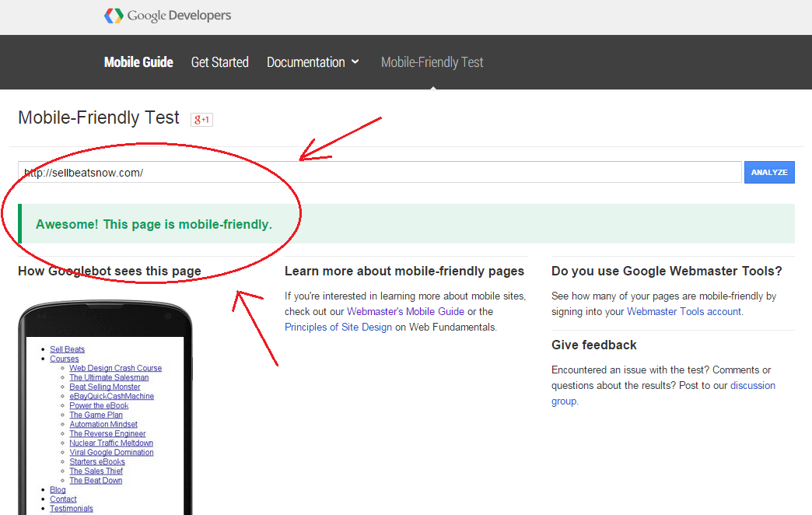Open the Mobile Guide menu item
This screenshot has height=515, width=812.
pos(138,62)
